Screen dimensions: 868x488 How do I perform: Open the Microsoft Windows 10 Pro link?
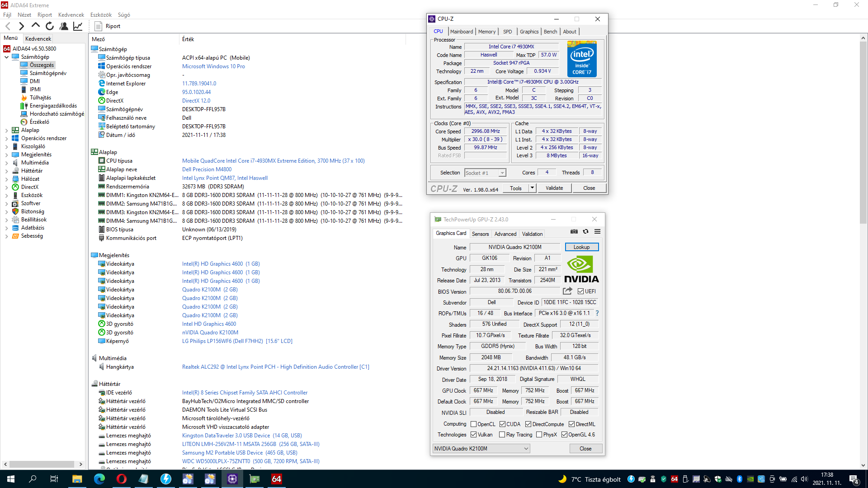click(213, 66)
